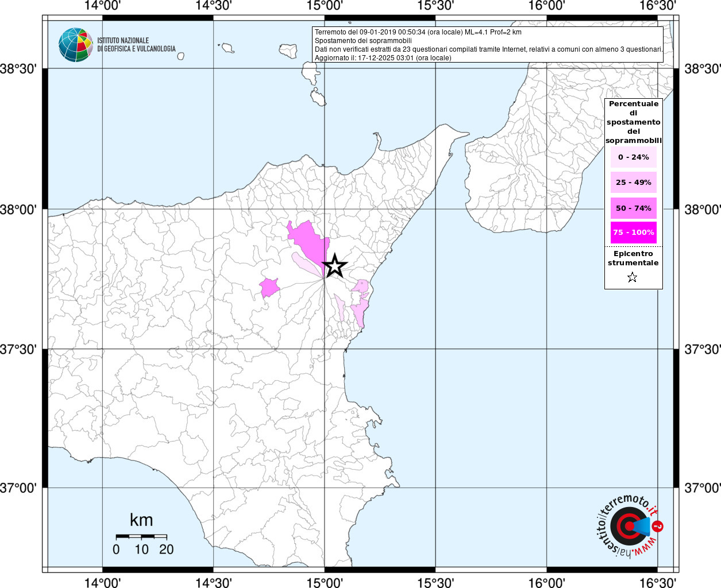This screenshot has height=588, width=721.
Task: Click the 'Epicentro strumentale' legend label
Action: 633,258
